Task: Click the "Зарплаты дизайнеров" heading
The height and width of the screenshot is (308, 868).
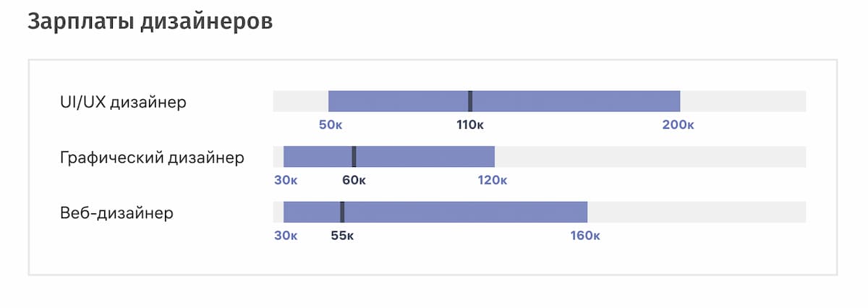Action: coord(150,22)
